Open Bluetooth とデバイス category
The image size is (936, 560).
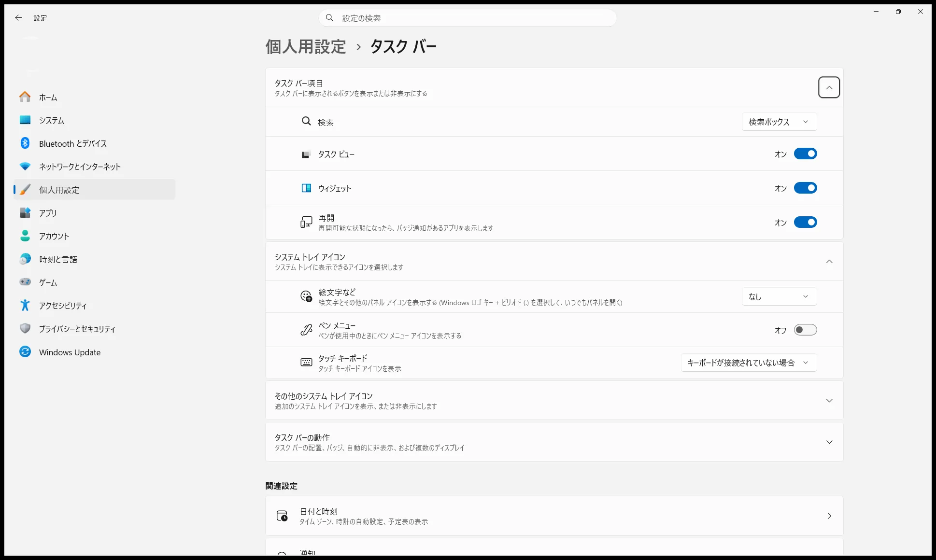click(x=94, y=143)
